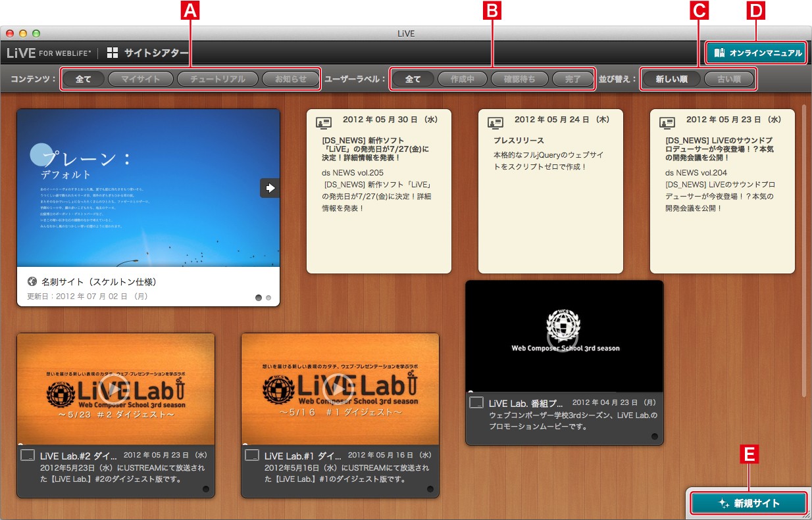Select the first page dot on 名刺サイト card
The image size is (812, 520).
point(259,298)
